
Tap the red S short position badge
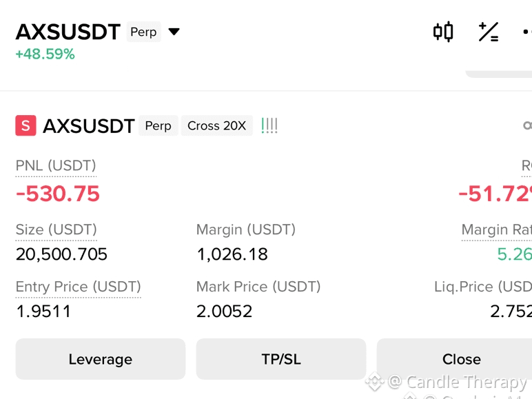(25, 125)
